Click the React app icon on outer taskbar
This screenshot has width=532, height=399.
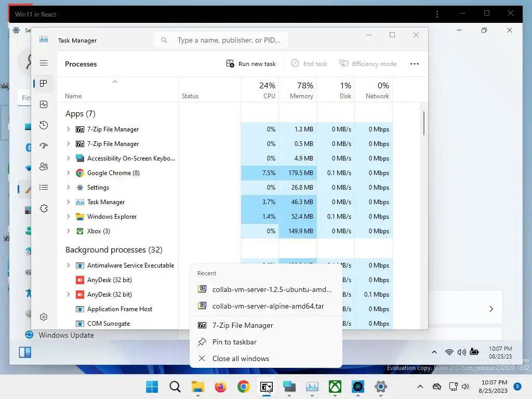(358, 387)
